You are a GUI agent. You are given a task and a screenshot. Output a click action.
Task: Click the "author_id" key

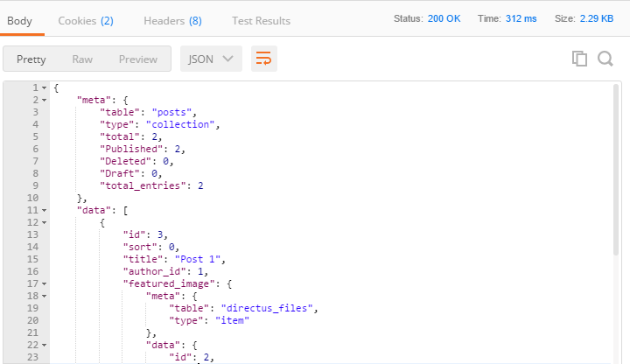tap(155, 271)
